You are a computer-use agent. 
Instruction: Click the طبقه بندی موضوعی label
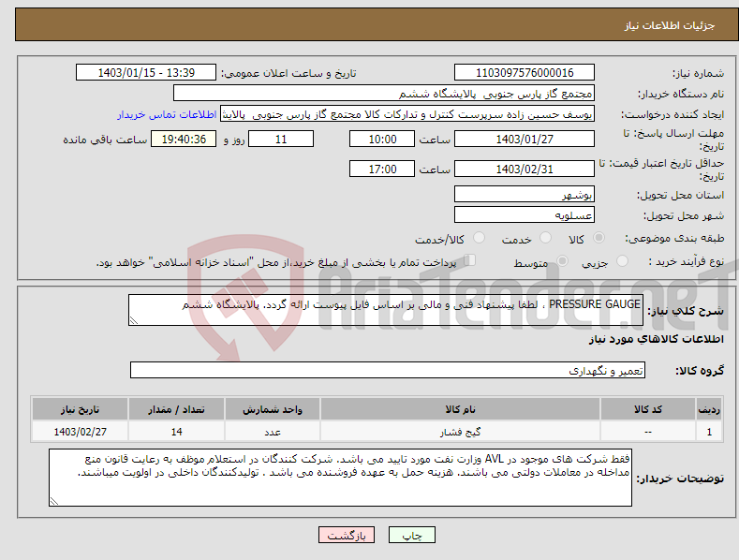tap(674, 239)
